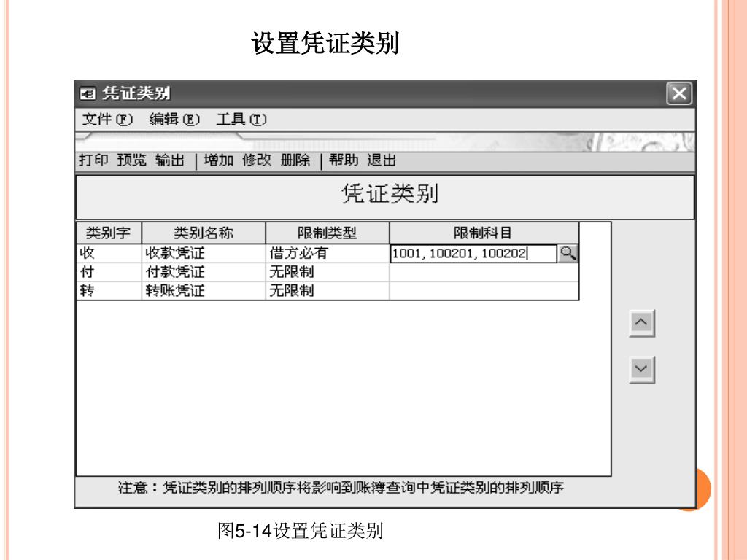Click the 借方必有 限制类型 cell
This screenshot has height=560, width=747.
[328, 253]
